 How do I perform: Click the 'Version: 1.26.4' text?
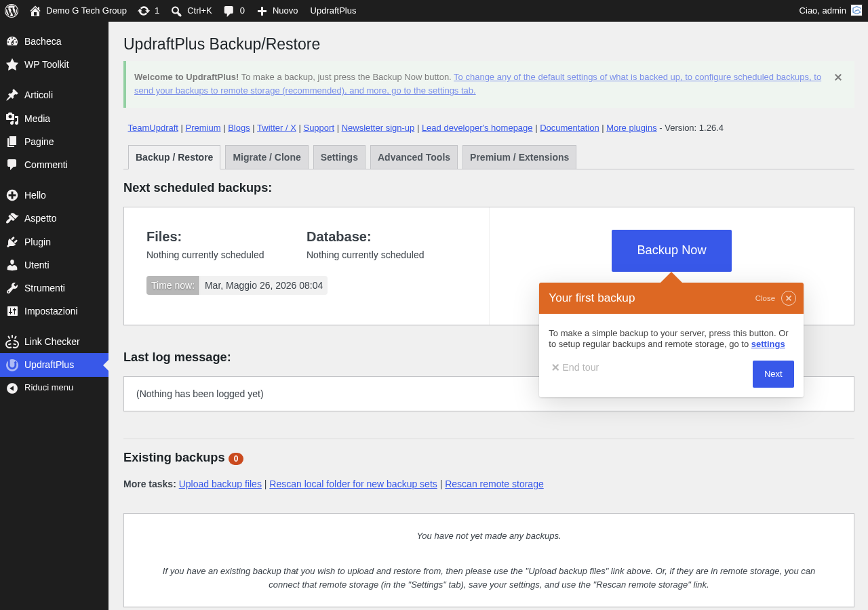point(694,127)
